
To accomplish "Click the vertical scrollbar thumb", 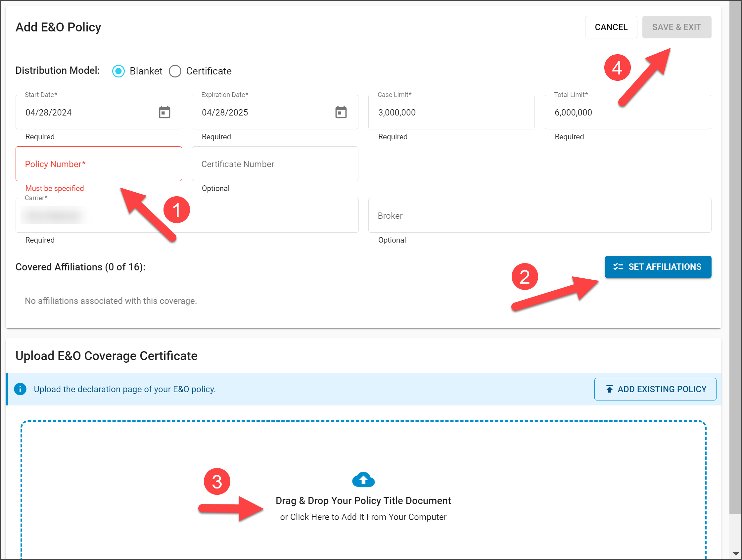I will 735,257.
